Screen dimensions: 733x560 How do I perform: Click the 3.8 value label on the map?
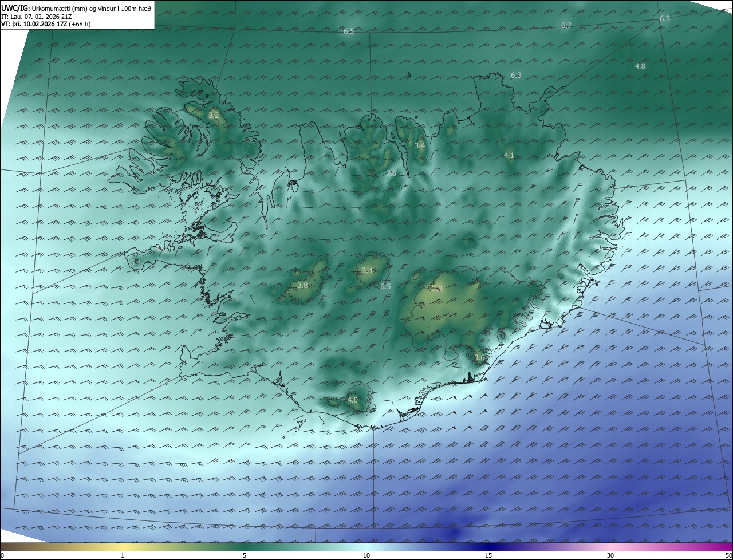(302, 285)
